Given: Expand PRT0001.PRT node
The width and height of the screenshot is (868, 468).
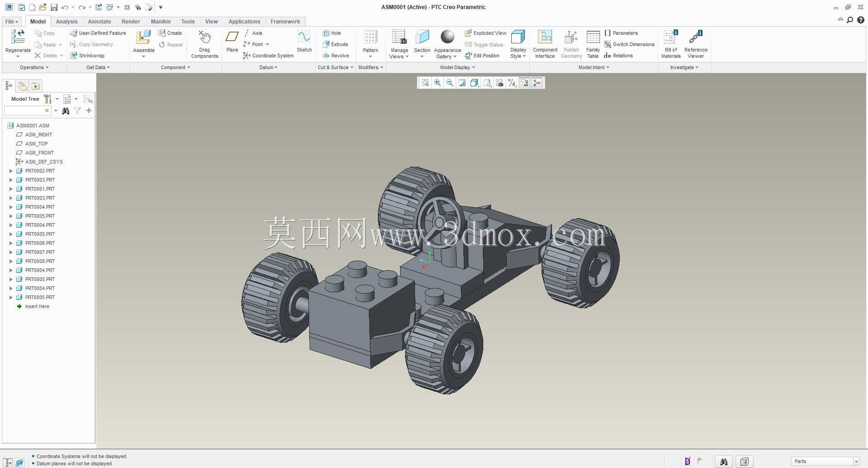Looking at the screenshot, I should [11, 189].
